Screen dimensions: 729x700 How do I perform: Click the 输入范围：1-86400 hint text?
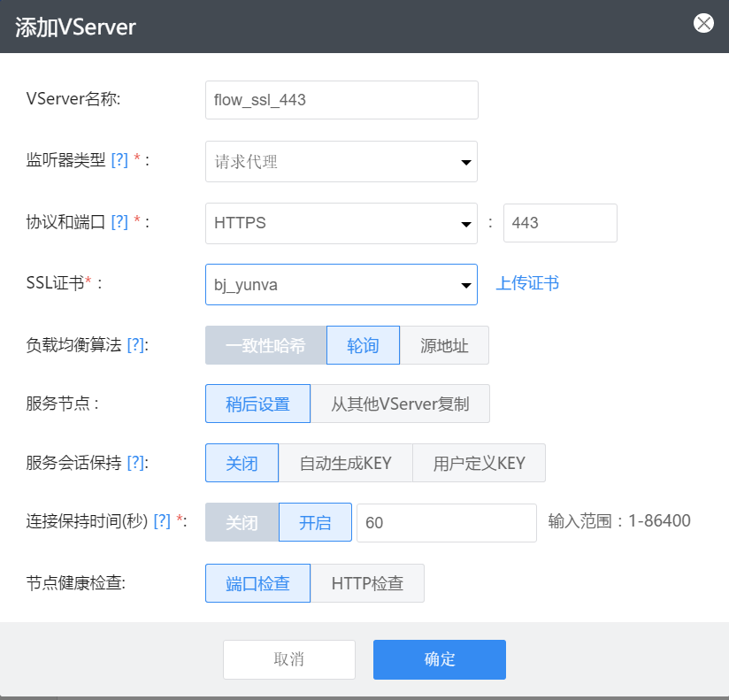click(619, 521)
